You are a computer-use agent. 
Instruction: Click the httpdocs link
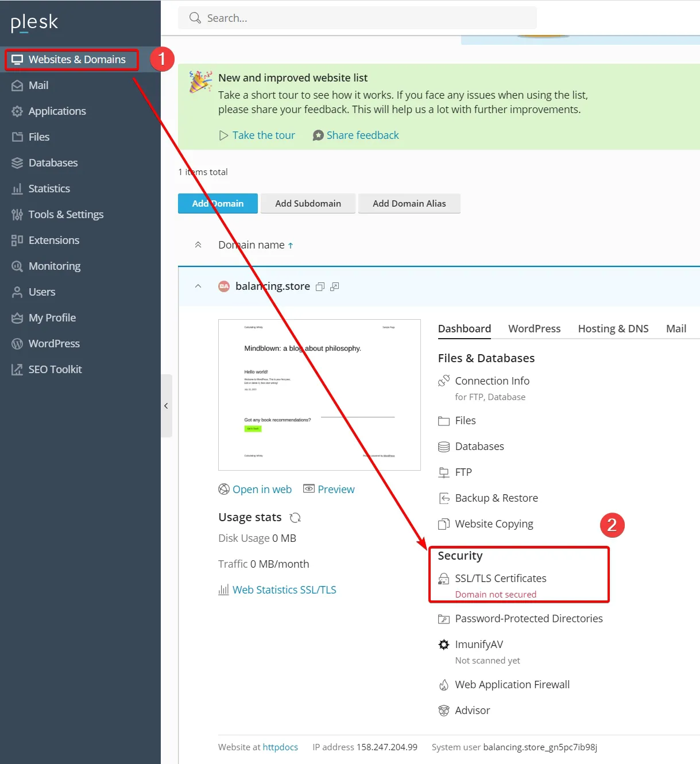[x=280, y=747]
